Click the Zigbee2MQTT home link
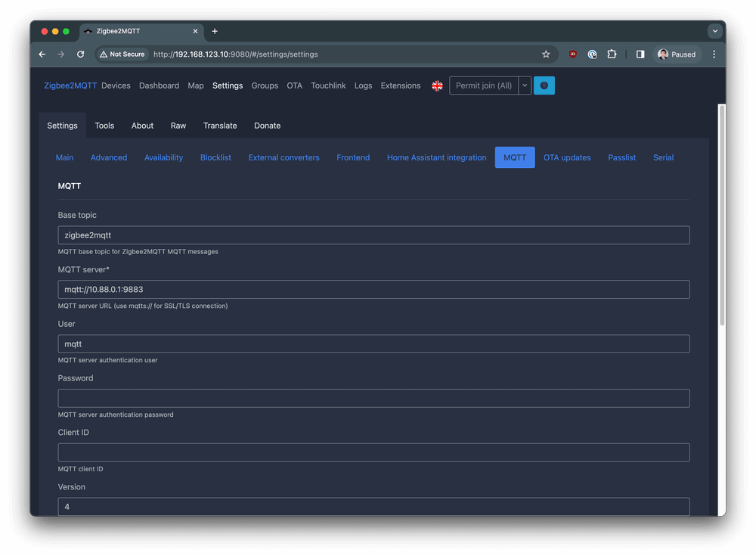756x556 pixels. click(x=69, y=85)
